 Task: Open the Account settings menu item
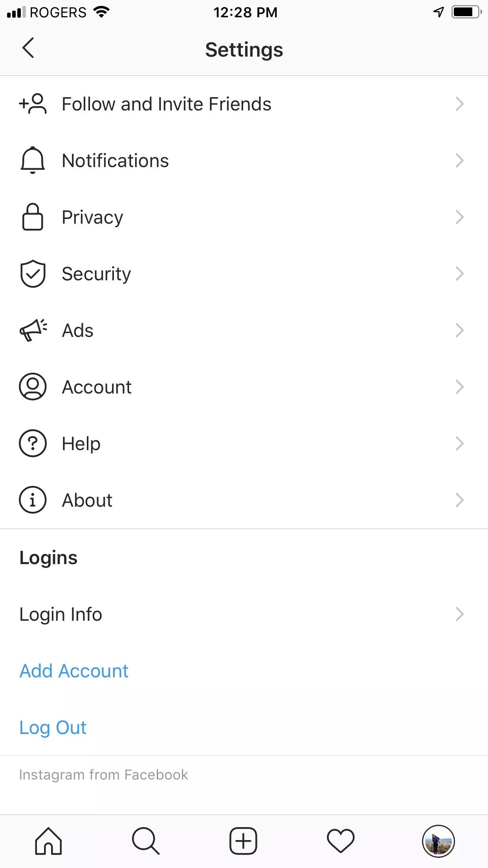click(x=244, y=387)
